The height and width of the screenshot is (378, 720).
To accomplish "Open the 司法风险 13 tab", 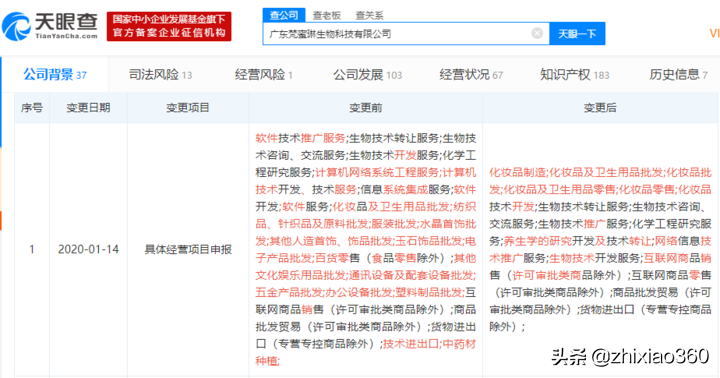I will click(160, 74).
